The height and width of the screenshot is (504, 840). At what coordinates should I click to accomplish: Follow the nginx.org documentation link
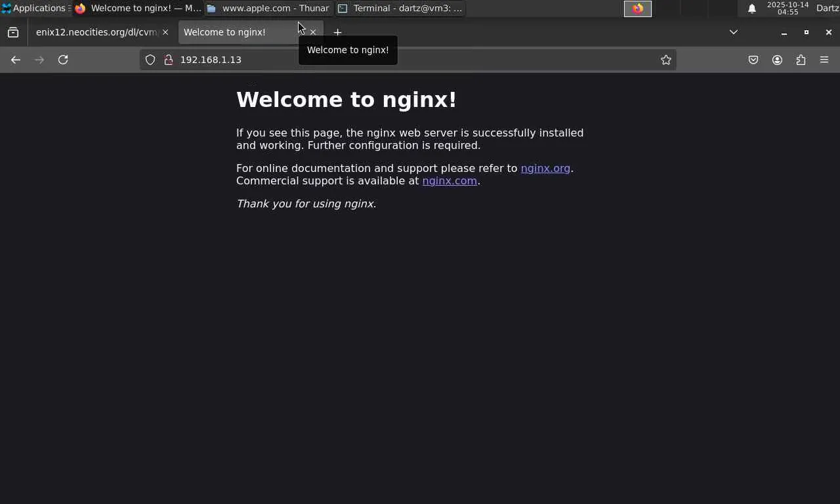pyautogui.click(x=545, y=168)
